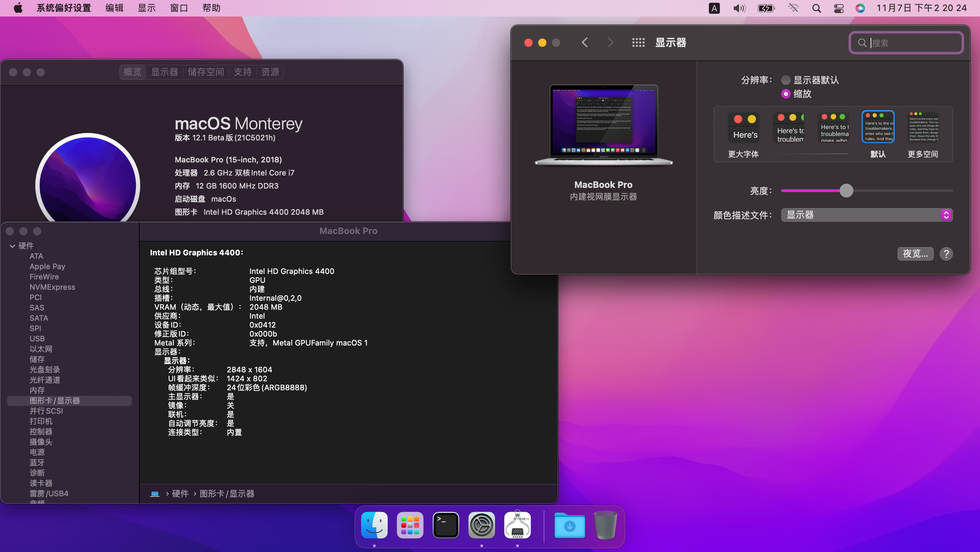Image resolution: width=980 pixels, height=552 pixels.
Task: Go back with the left chevron arrow
Action: click(585, 43)
